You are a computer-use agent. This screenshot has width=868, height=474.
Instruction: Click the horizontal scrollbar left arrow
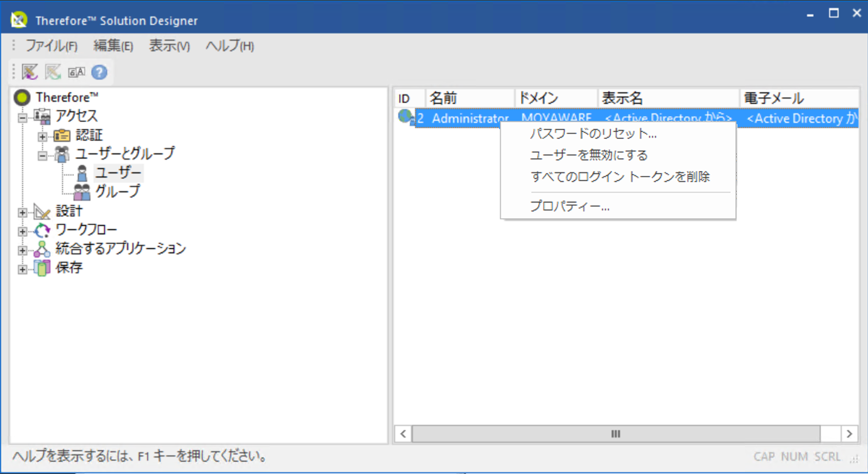403,434
